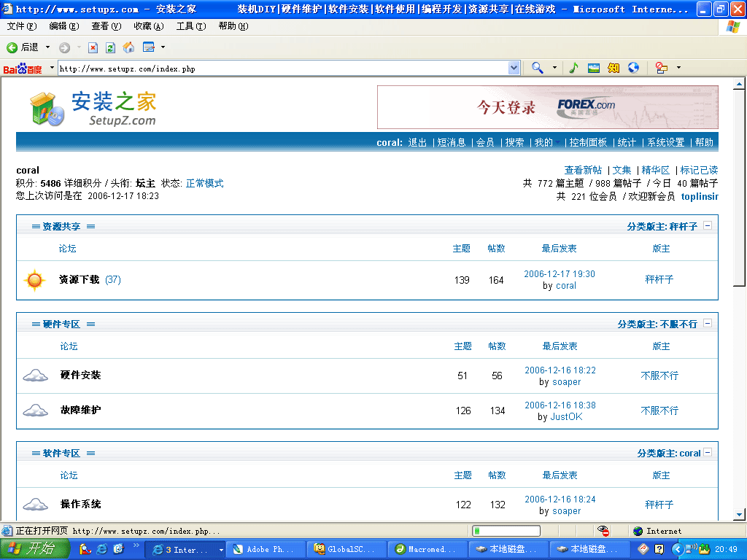Click the sun icon beside 资源下载

[x=34, y=280]
